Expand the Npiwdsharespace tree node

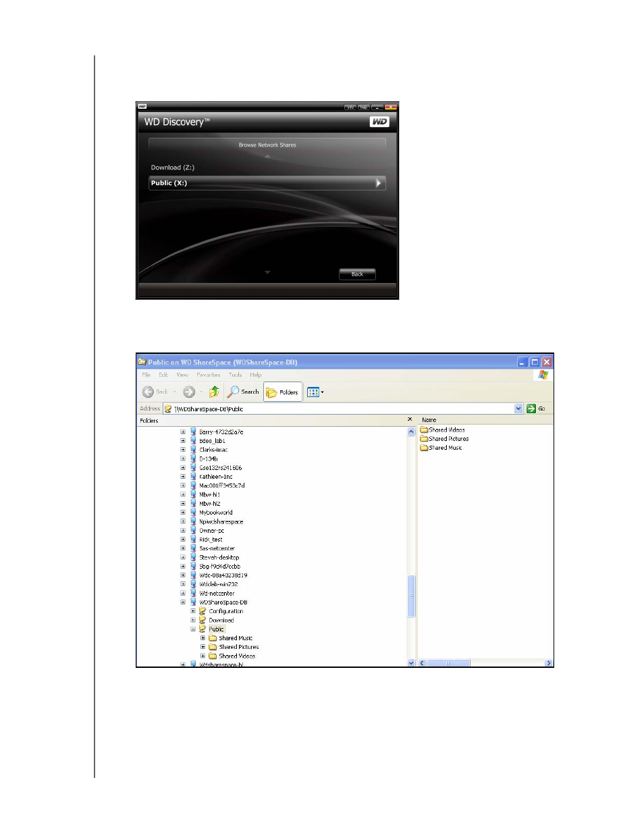click(182, 522)
